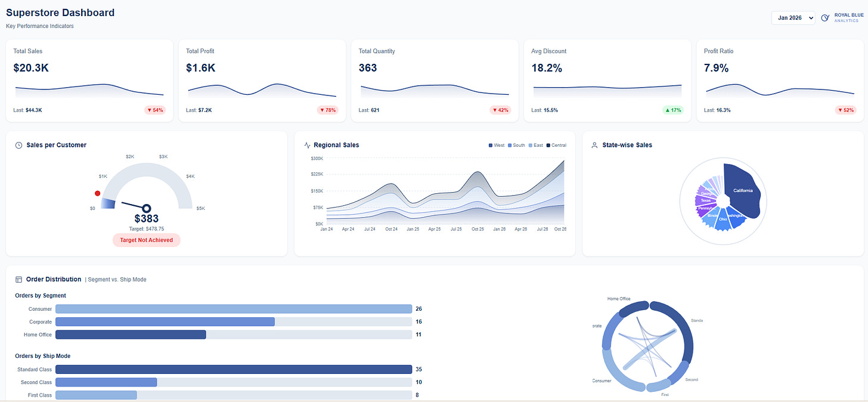Click the red target marker on gauge
Screen dimensions: 868x402
98,193
